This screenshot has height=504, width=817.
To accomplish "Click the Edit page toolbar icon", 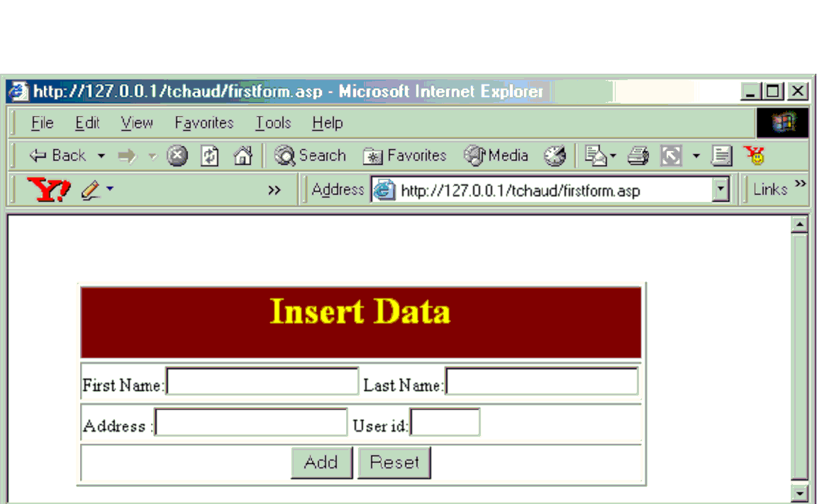I will click(x=671, y=156).
